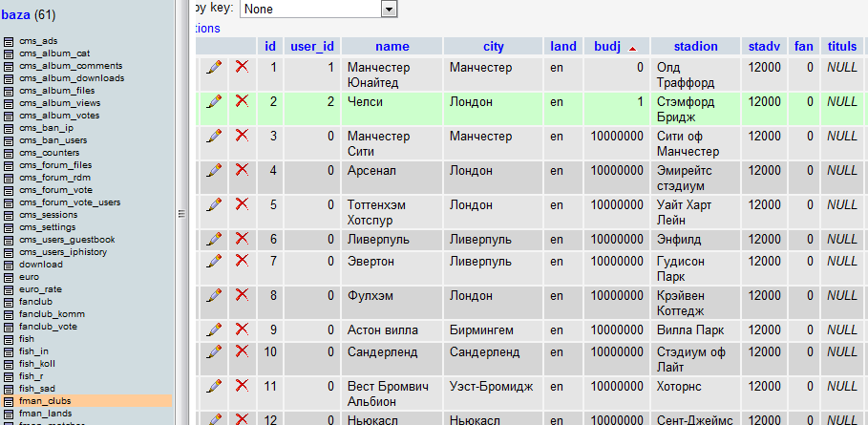Viewport: 868px width, 425px height.
Task: Edit row with id 6 (name Ливерпуль)
Action: tap(214, 239)
